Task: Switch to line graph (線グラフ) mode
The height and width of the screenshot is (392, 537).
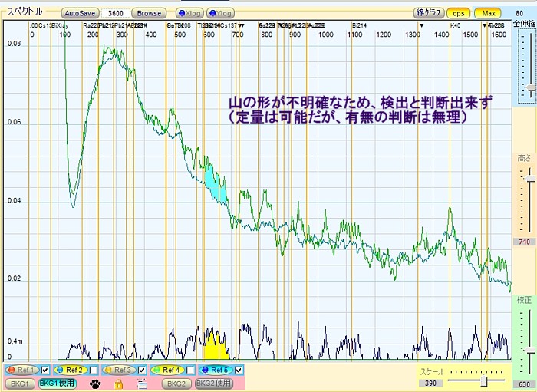Action: point(428,13)
